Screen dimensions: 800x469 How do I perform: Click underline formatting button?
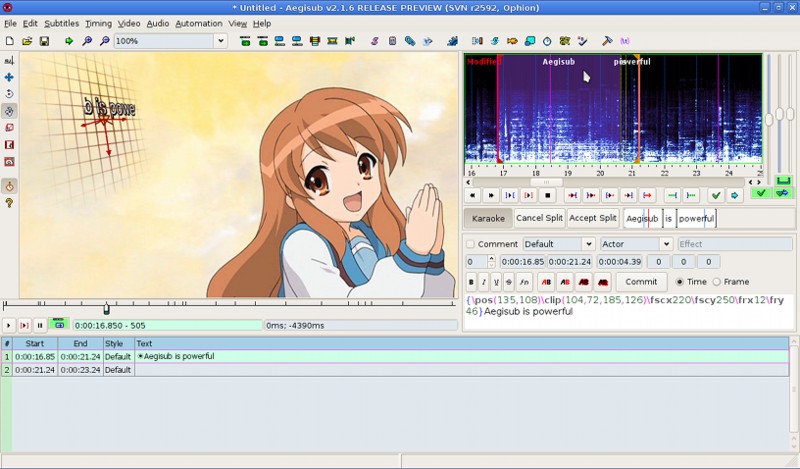[x=496, y=282]
